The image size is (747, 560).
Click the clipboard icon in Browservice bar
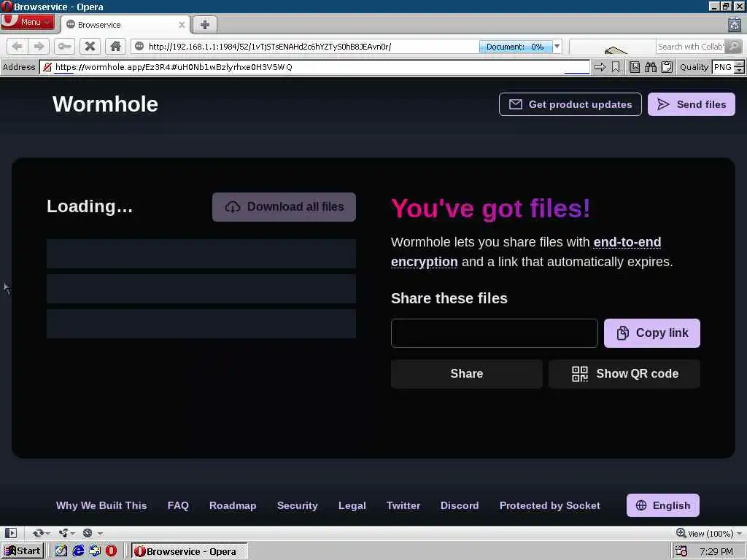pyautogui.click(x=667, y=67)
